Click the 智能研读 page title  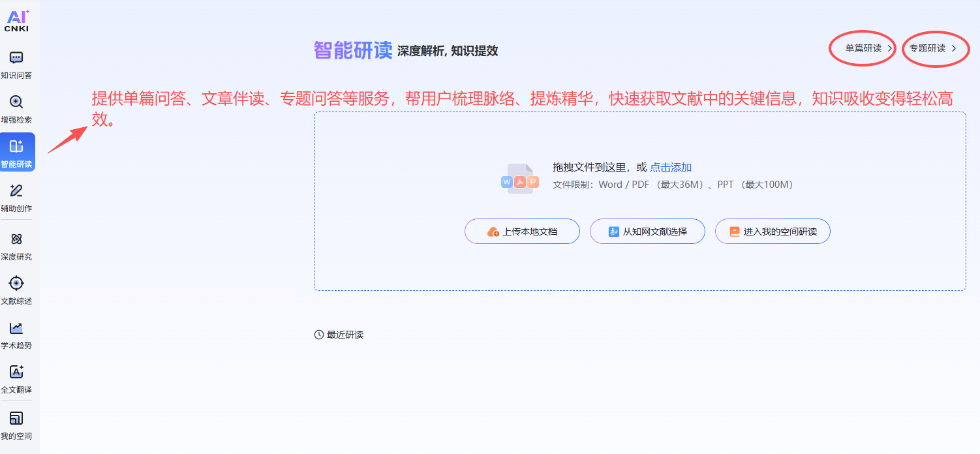point(353,50)
